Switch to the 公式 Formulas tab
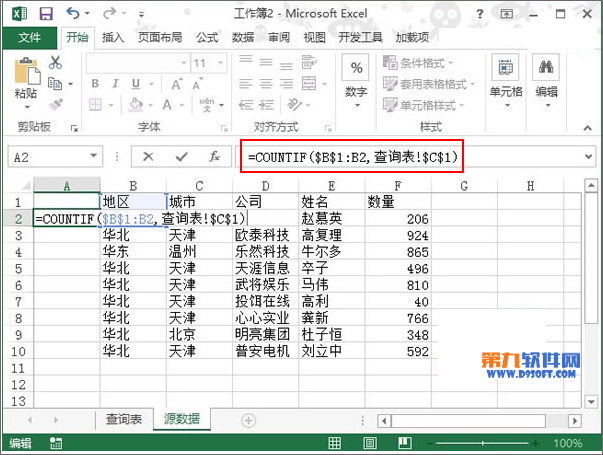The width and height of the screenshot is (603, 455). (x=207, y=37)
